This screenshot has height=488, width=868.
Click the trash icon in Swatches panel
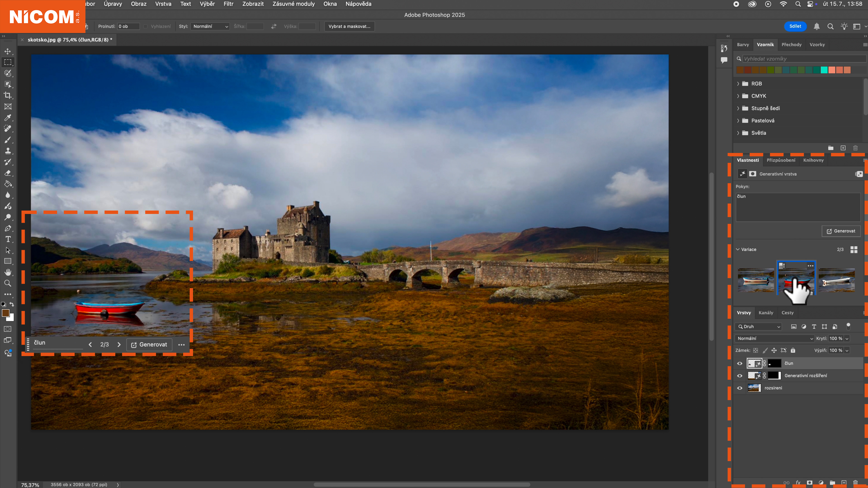pos(855,148)
